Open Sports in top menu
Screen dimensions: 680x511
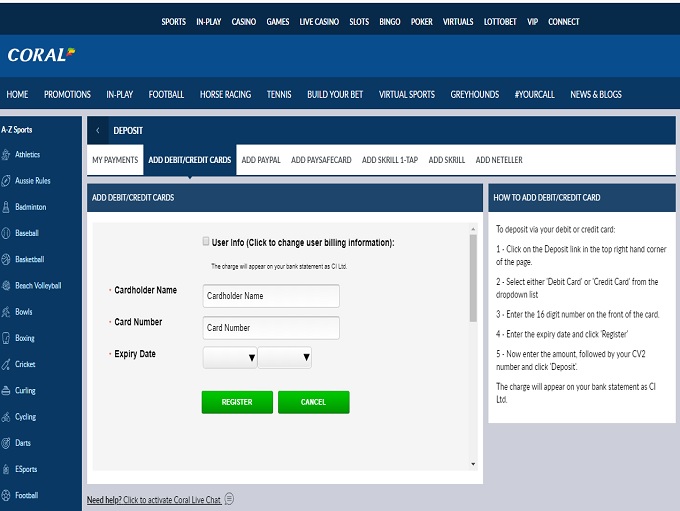pyautogui.click(x=173, y=22)
